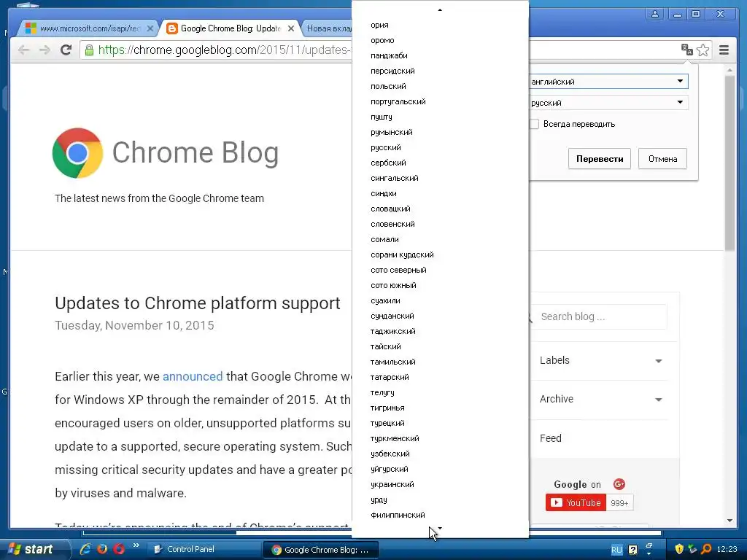Click the address bar URL
Image resolution: width=747 pixels, height=560 pixels.
click(224, 50)
